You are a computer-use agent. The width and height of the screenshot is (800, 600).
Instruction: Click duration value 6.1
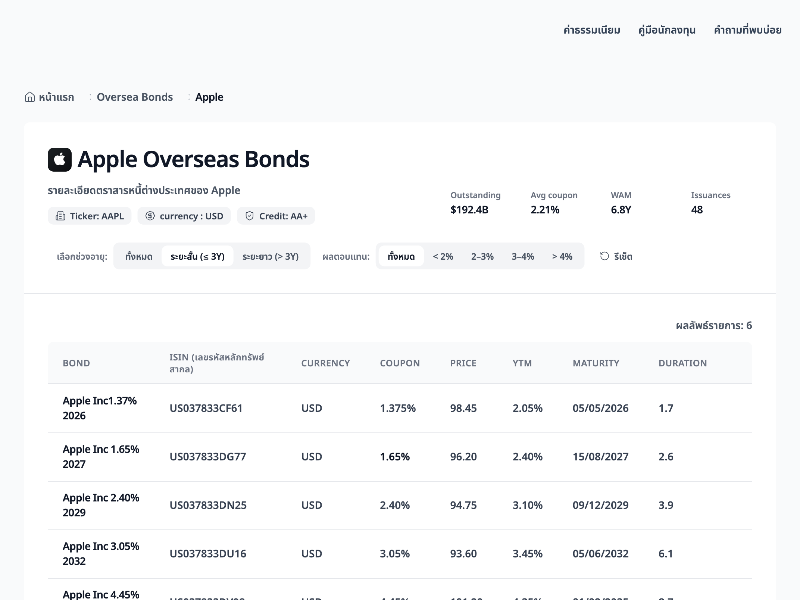coord(666,554)
